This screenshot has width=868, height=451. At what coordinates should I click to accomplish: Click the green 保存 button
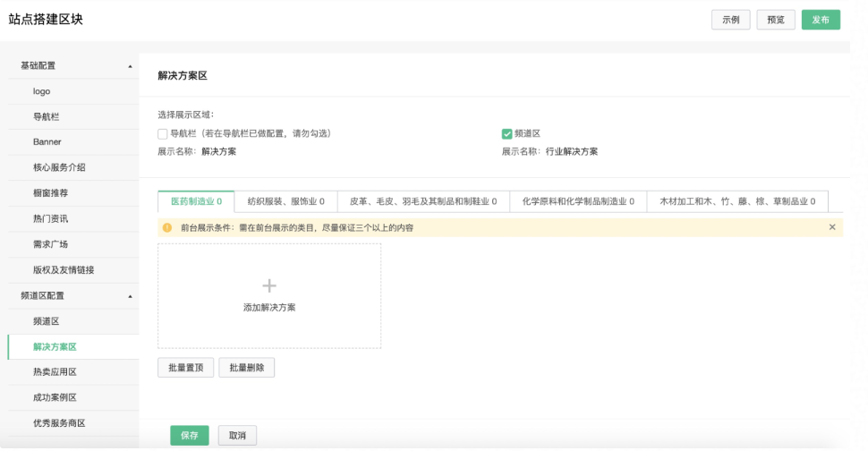click(190, 436)
